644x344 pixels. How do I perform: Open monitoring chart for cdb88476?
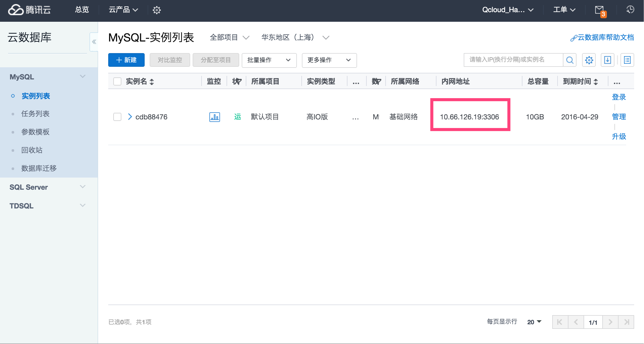pyautogui.click(x=215, y=117)
